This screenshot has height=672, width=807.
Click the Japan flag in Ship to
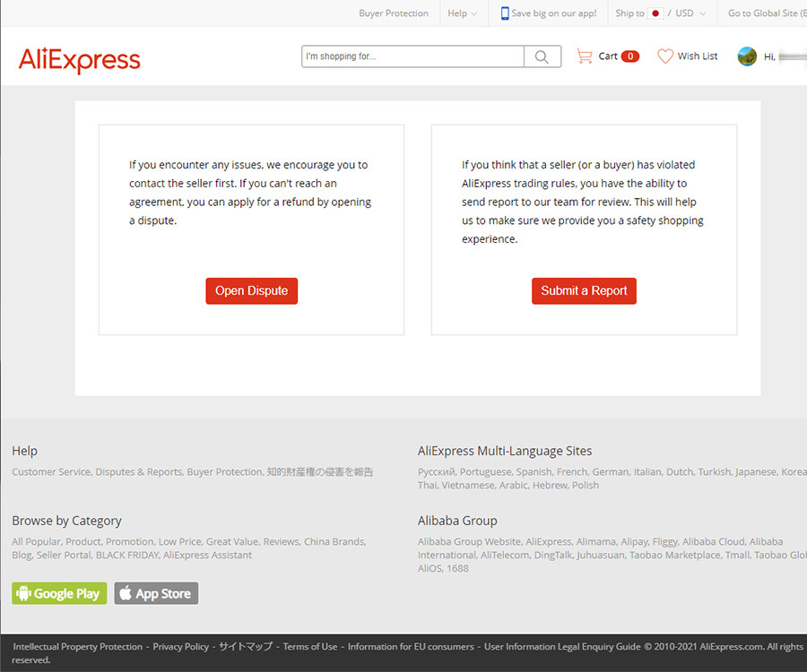coord(655,13)
